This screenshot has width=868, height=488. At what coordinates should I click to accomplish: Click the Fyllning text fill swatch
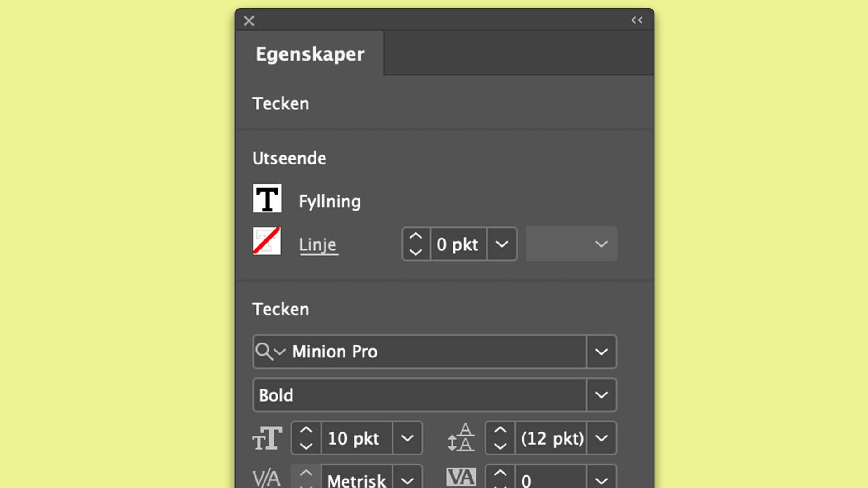pos(267,198)
